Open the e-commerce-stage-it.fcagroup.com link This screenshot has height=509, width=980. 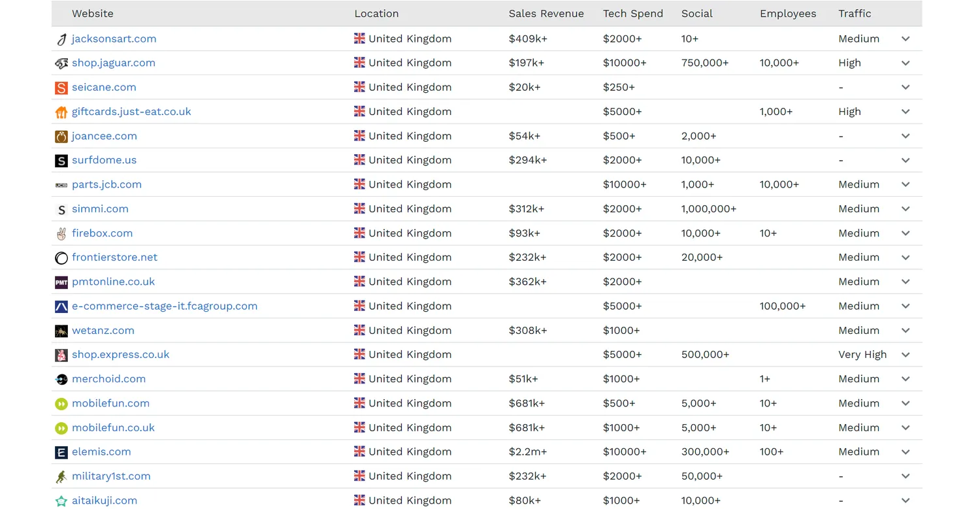165,306
